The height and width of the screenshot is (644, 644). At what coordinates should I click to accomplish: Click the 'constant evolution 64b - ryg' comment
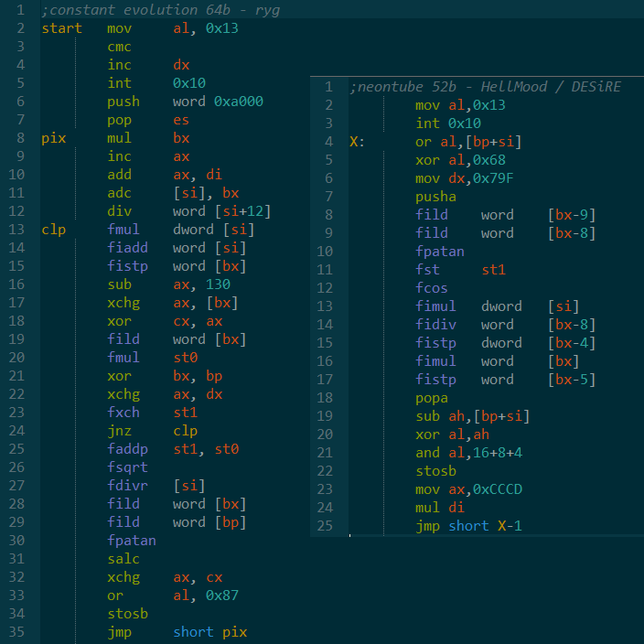[x=161, y=10]
